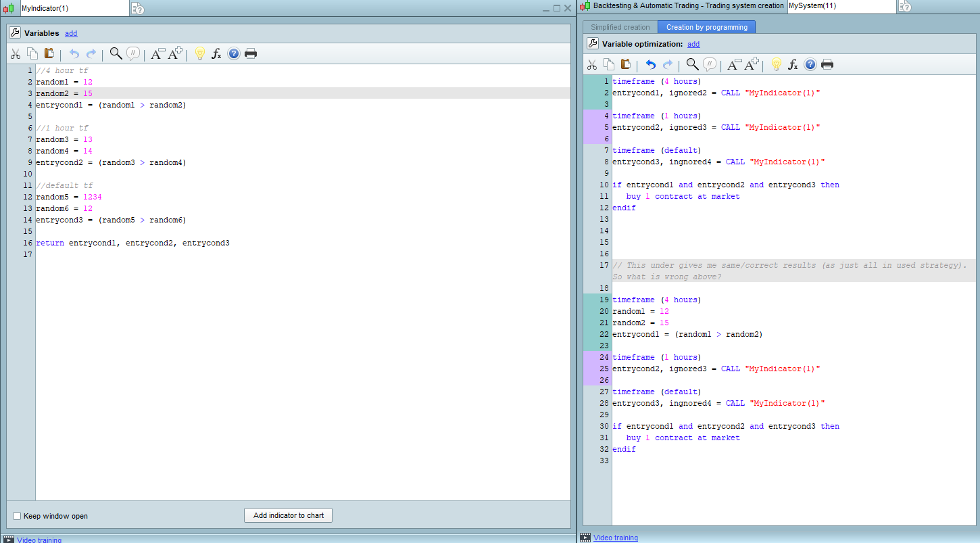Toggle comment using the // icon in MySystem toolbar
Screen dimensions: 980x543
tap(710, 65)
